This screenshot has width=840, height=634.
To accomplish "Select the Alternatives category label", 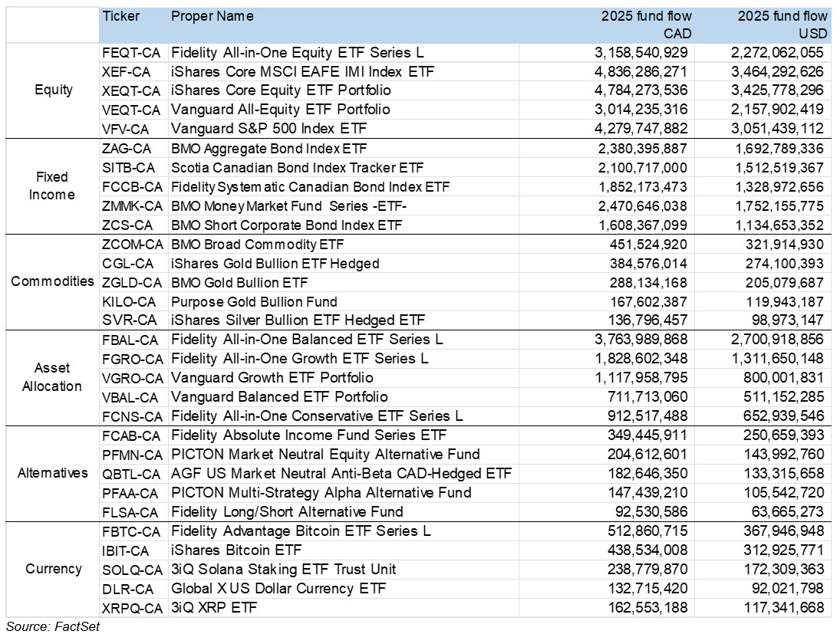I will click(x=50, y=474).
